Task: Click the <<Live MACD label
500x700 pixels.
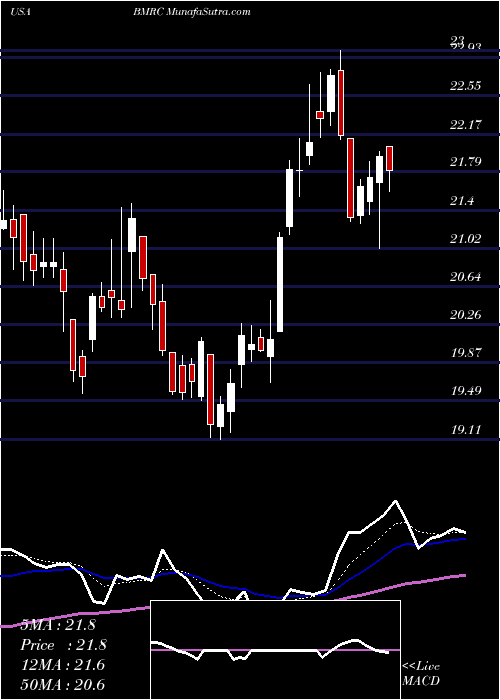Action: [421, 673]
